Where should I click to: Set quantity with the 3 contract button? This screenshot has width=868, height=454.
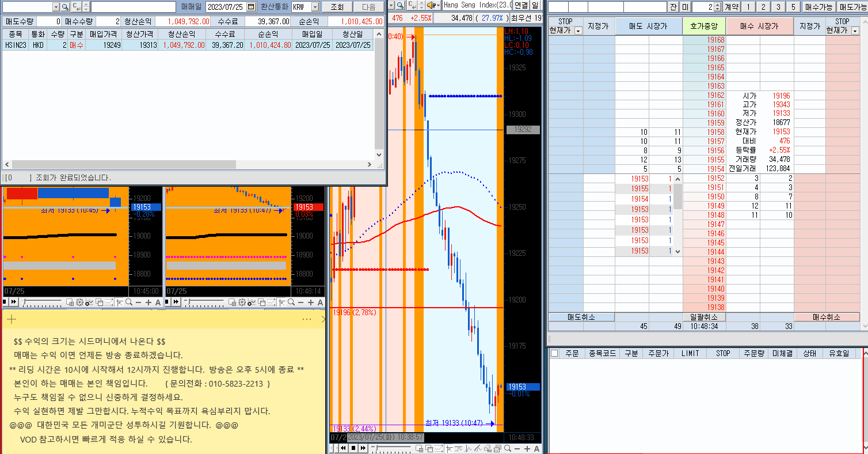coord(778,7)
